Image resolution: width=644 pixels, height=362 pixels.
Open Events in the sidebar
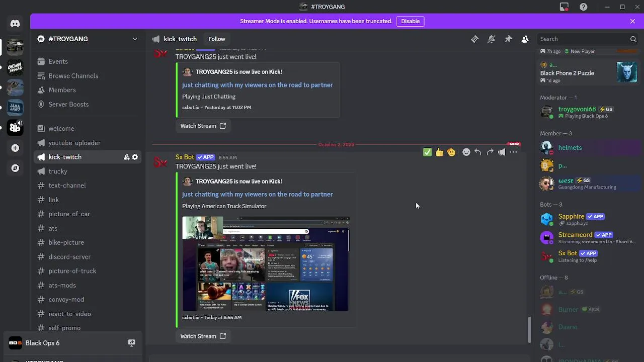(88, 61)
